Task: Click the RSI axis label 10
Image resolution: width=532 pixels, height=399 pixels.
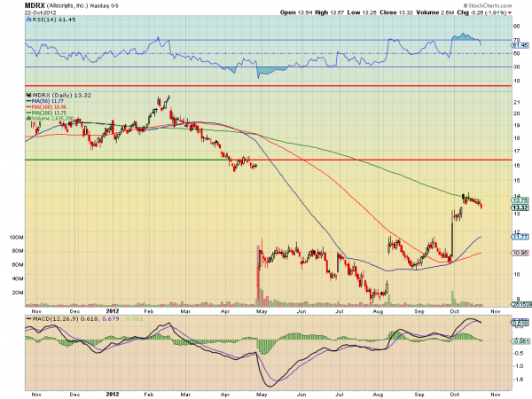Action: tap(516, 81)
